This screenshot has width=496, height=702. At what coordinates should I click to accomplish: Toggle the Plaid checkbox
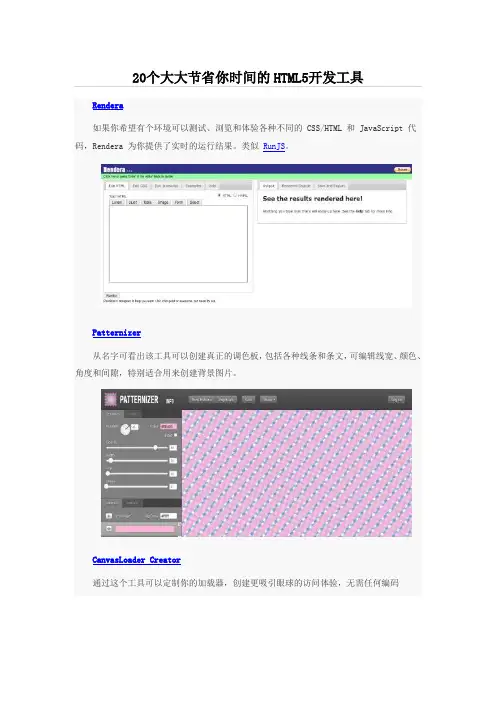point(175,435)
